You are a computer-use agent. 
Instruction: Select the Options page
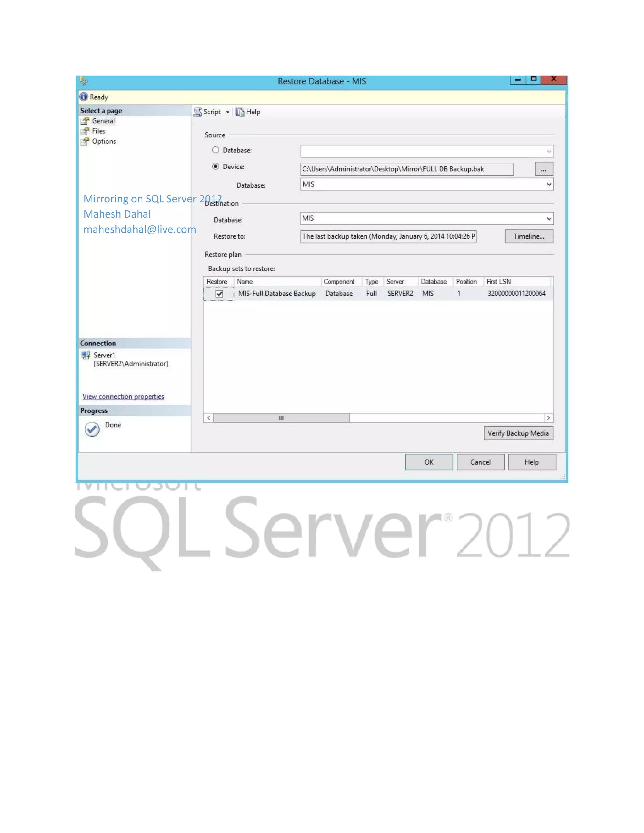tap(104, 141)
